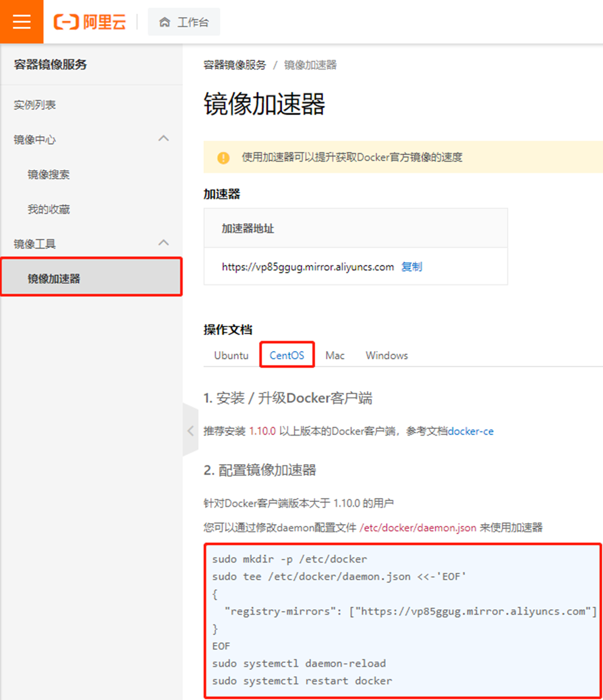603x700 pixels.
Task: Go to 我的收藏 page
Action: coord(49,209)
